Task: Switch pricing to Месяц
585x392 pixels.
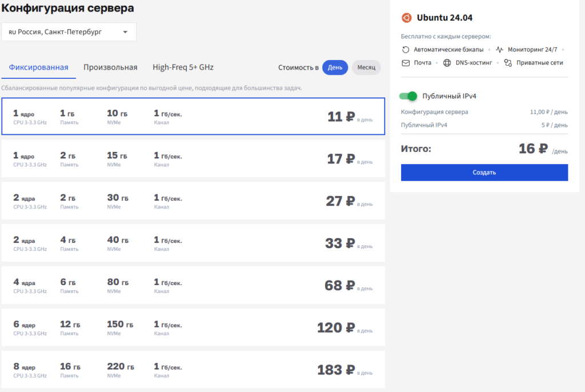Action: [x=366, y=67]
